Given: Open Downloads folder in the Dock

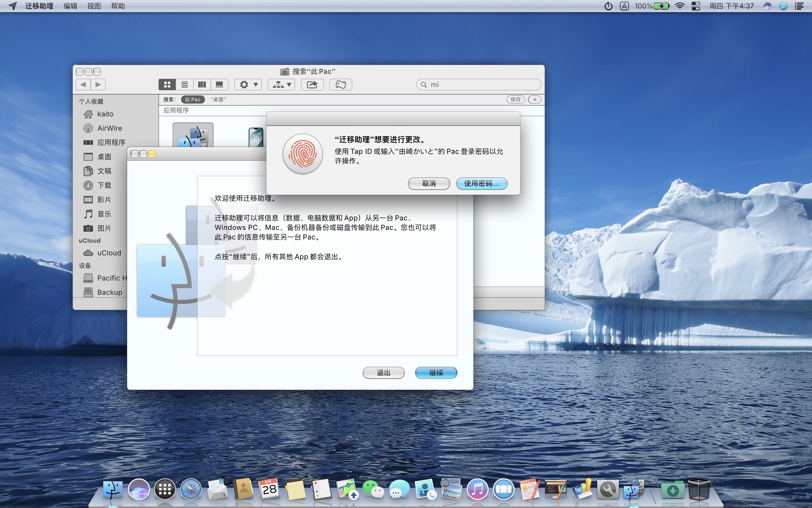Looking at the screenshot, I should tap(672, 491).
